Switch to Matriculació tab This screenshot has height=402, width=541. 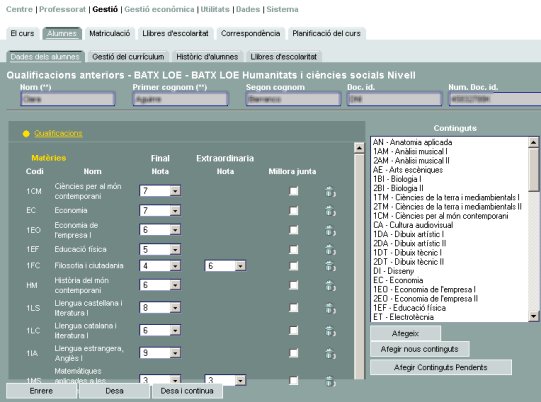coord(110,33)
